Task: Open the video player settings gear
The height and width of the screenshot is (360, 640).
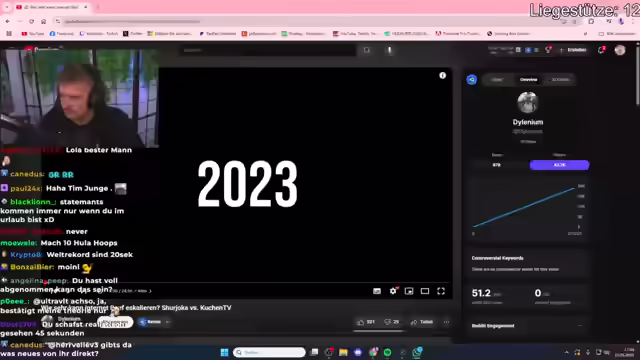Action: pyautogui.click(x=393, y=291)
